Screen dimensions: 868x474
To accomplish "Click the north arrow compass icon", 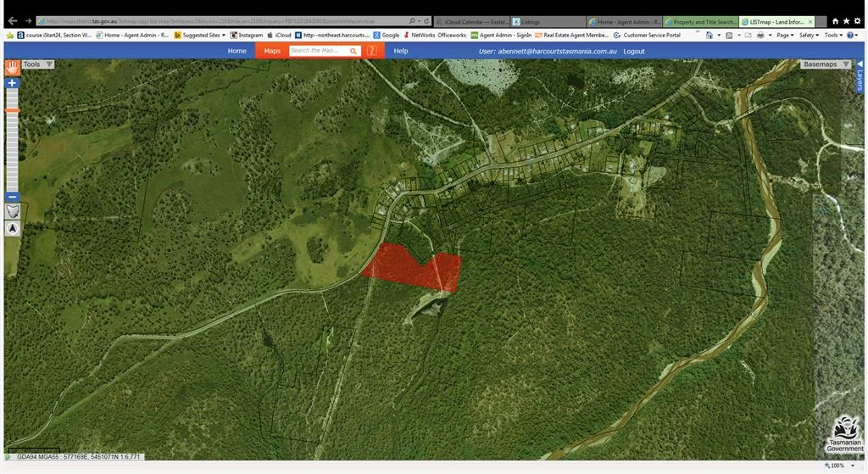I will pos(12,228).
